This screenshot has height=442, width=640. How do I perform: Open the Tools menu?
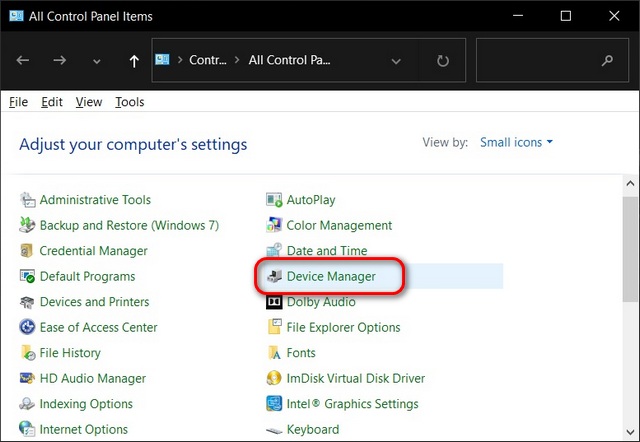click(x=129, y=102)
